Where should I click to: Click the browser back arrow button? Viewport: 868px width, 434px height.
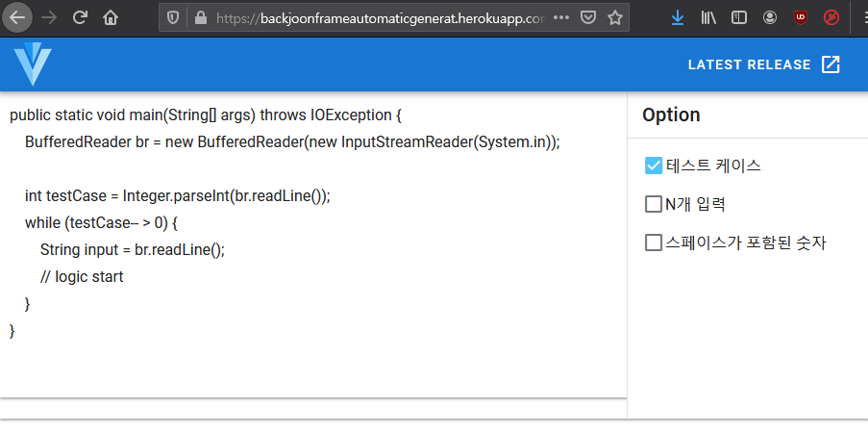18,17
